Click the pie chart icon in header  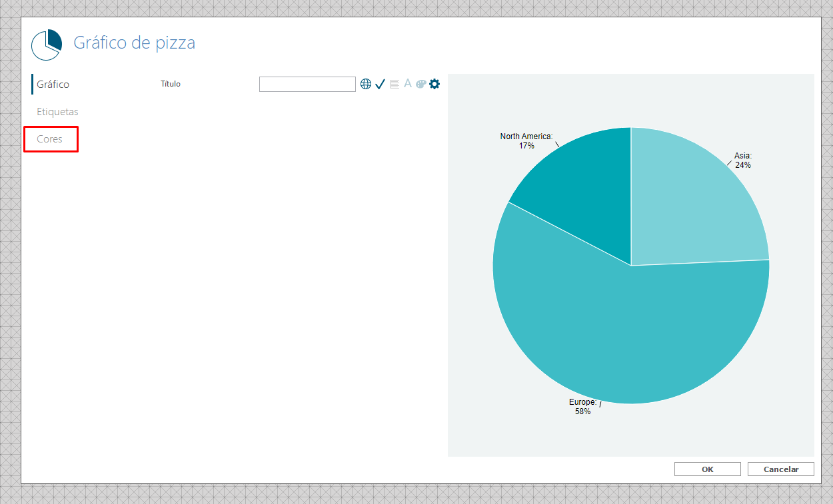47,45
